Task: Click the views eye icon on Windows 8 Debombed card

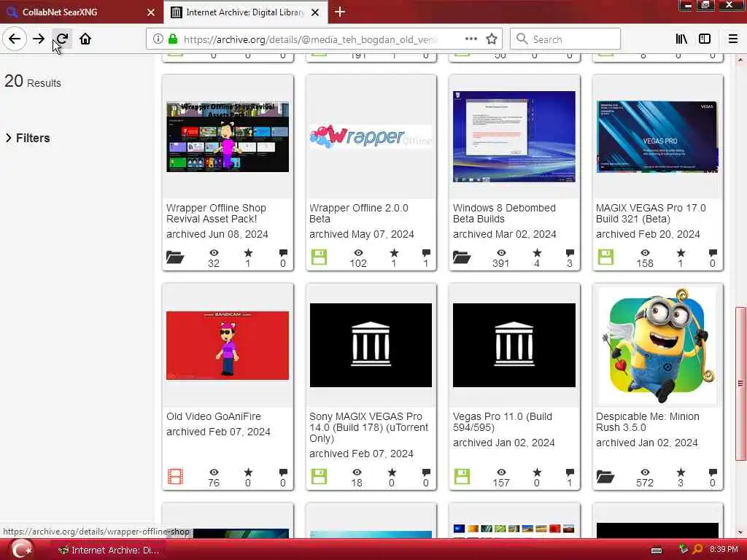Action: click(x=501, y=253)
